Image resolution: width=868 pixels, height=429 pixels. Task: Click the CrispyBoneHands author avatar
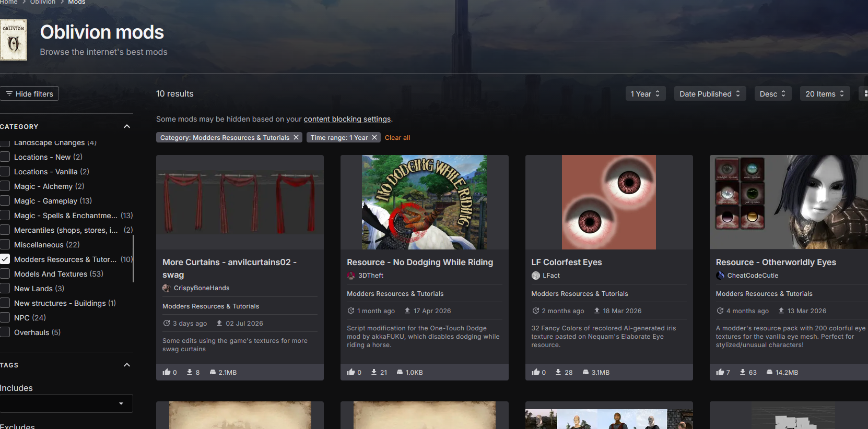click(x=167, y=288)
